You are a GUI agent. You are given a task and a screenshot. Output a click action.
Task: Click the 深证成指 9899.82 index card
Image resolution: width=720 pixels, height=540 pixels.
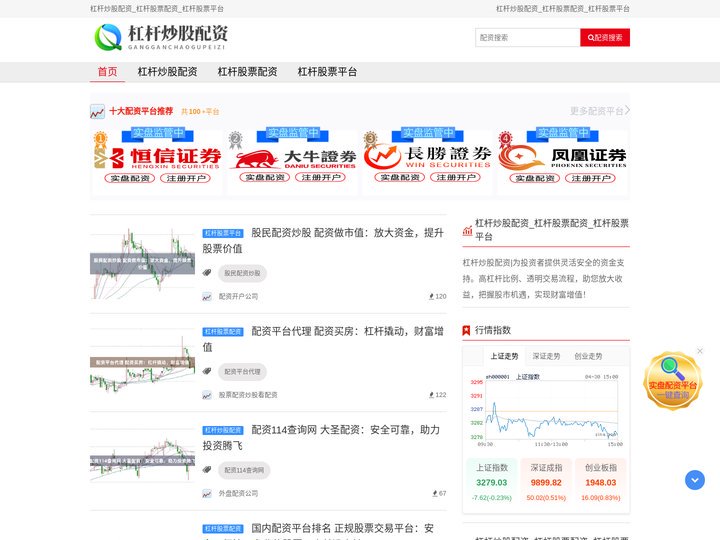pos(546,483)
